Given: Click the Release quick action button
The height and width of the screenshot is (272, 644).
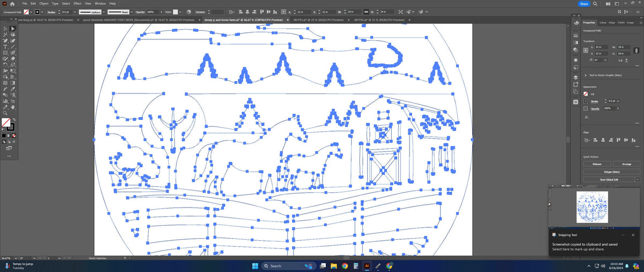Looking at the screenshot, I should click(x=597, y=163).
